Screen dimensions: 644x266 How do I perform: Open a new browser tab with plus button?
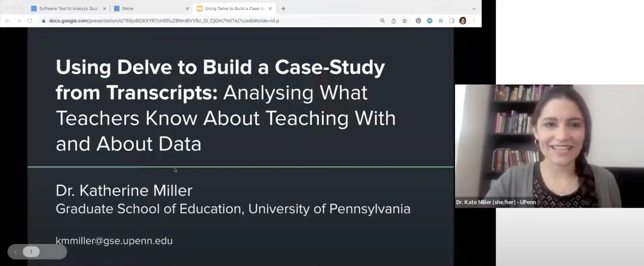click(283, 8)
